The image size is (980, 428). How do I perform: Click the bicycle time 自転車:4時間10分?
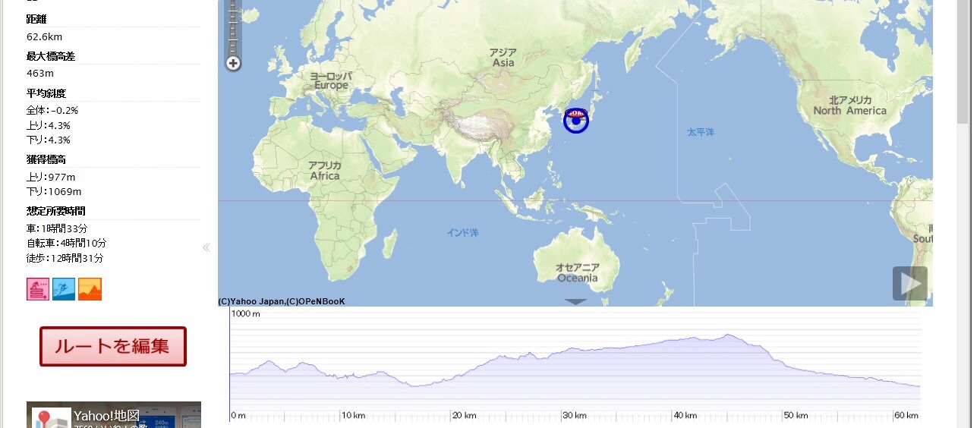pyautogui.click(x=66, y=244)
